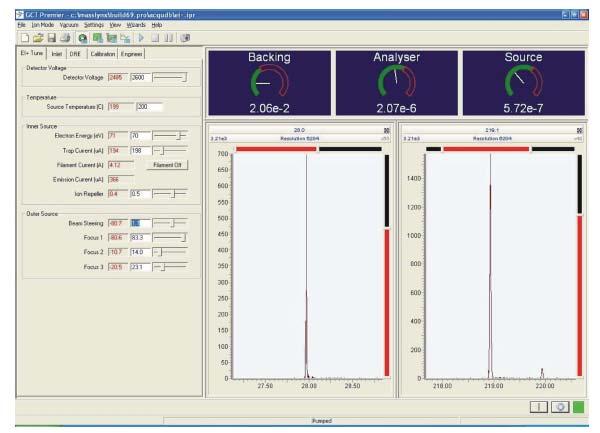Click the New file toolbar icon
This screenshot has width=600, height=433.
point(25,38)
